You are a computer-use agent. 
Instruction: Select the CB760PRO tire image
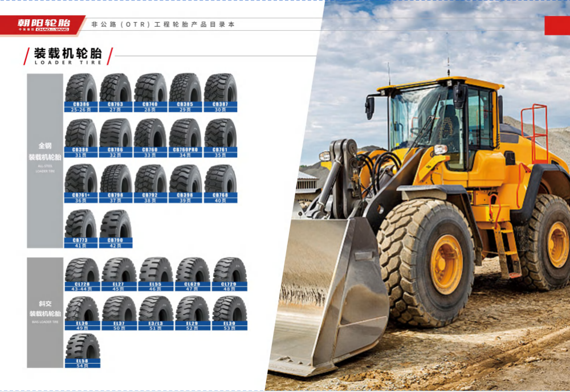(x=185, y=133)
